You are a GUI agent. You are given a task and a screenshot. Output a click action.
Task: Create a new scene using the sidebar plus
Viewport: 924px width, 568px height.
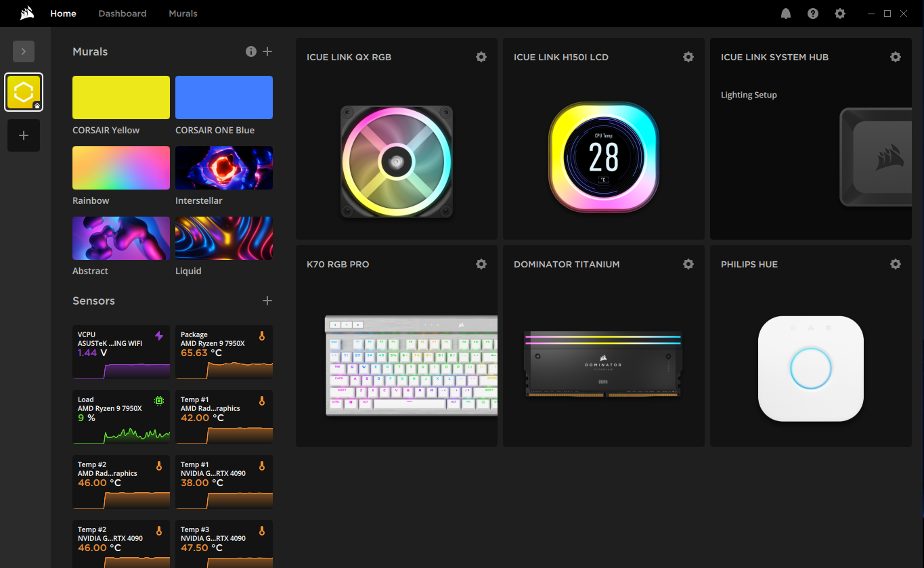click(24, 135)
